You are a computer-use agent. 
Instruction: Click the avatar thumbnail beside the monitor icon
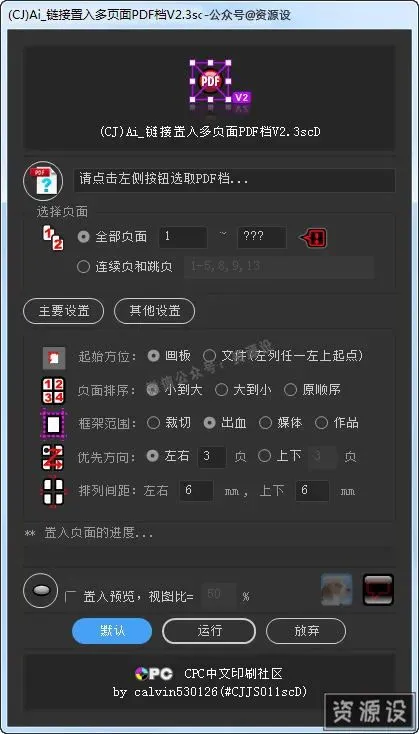tap(337, 589)
